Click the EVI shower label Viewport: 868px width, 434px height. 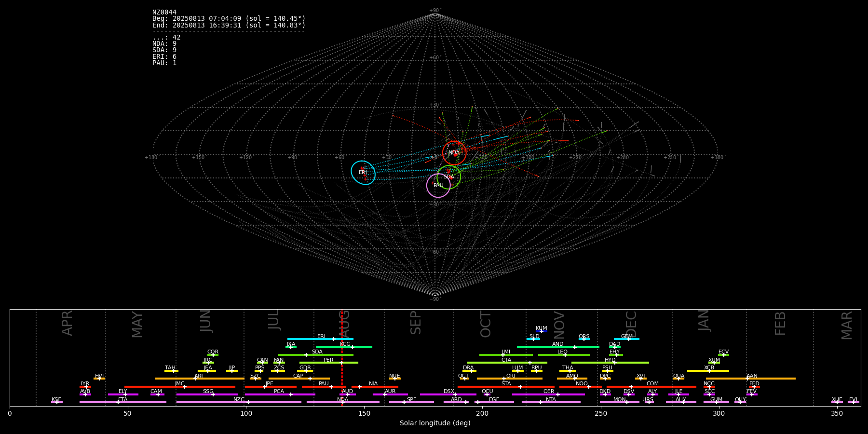point(853,400)
